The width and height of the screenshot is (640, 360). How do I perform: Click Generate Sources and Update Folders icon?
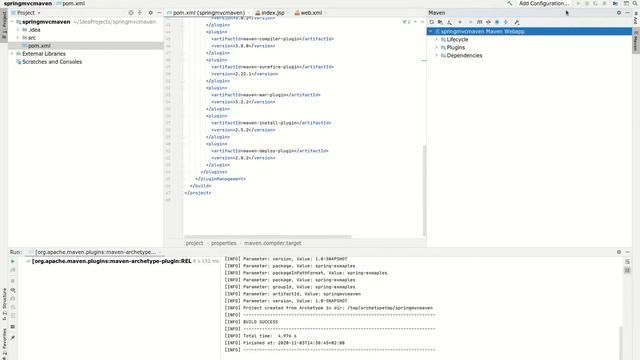tap(440, 22)
